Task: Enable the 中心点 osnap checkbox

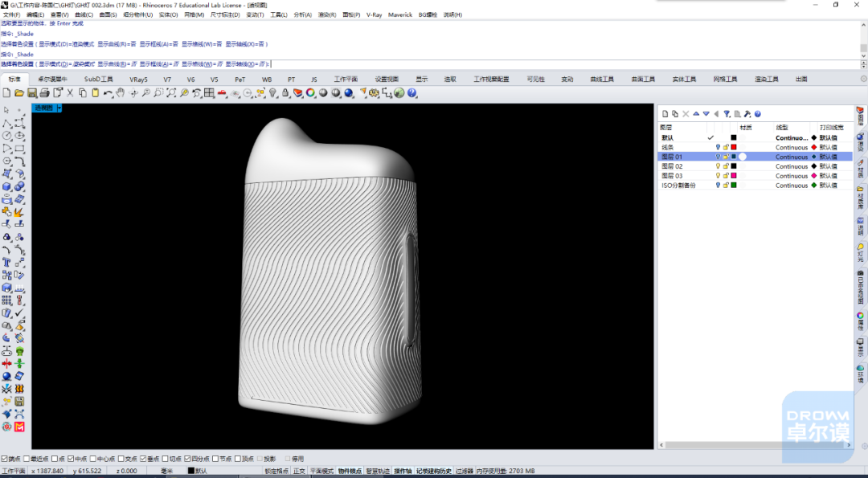Action: 92,459
